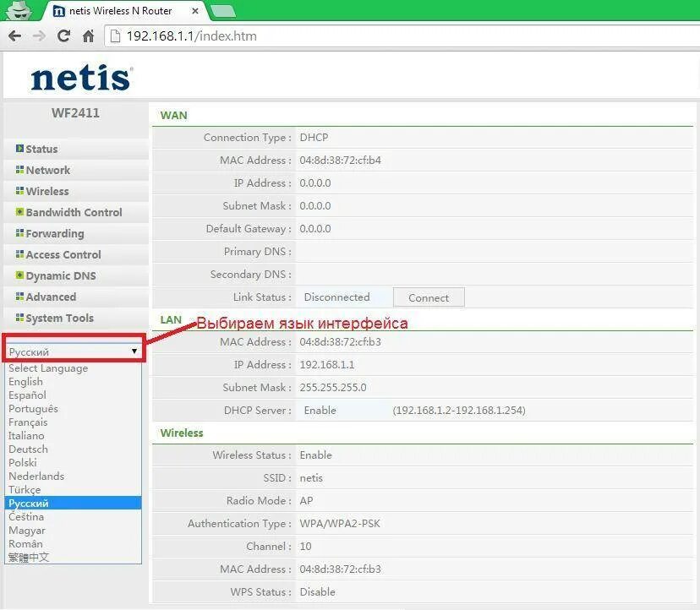Click the WF2411 model name

pyautogui.click(x=75, y=113)
